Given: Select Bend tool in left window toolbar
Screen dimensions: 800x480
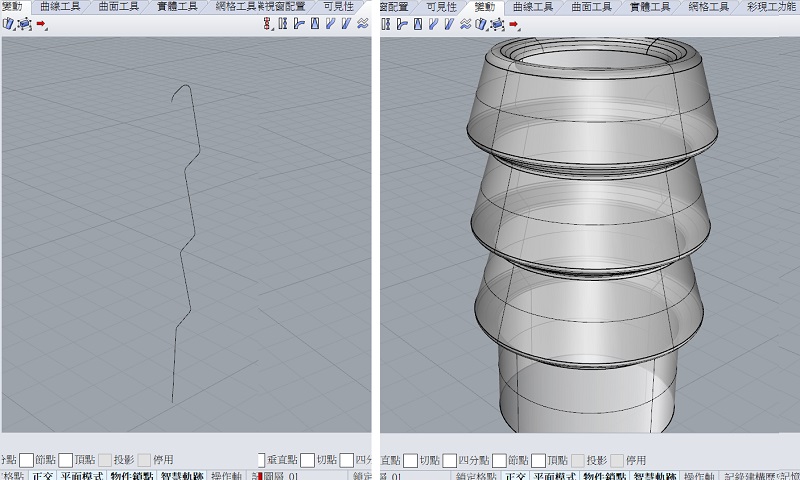Looking at the screenshot, I should tap(299, 23).
